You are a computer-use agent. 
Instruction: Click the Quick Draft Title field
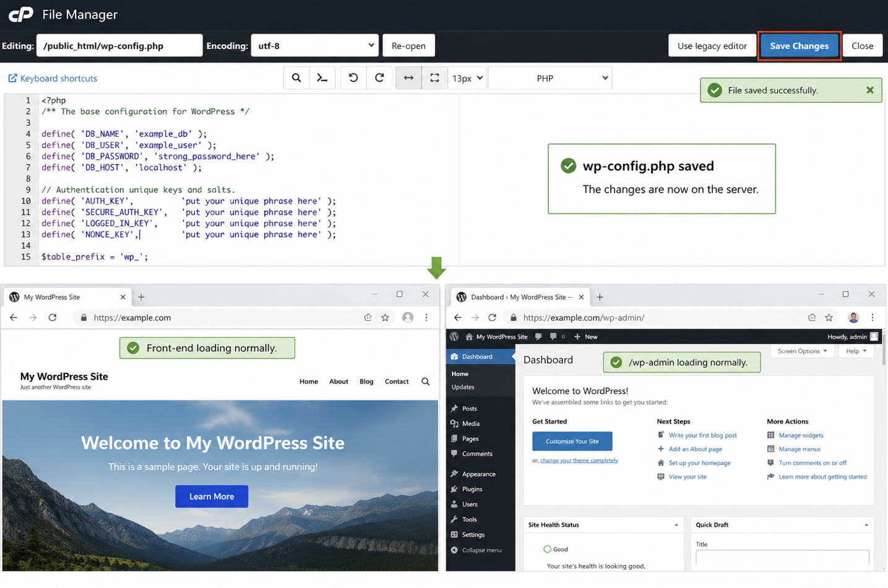[x=782, y=557]
